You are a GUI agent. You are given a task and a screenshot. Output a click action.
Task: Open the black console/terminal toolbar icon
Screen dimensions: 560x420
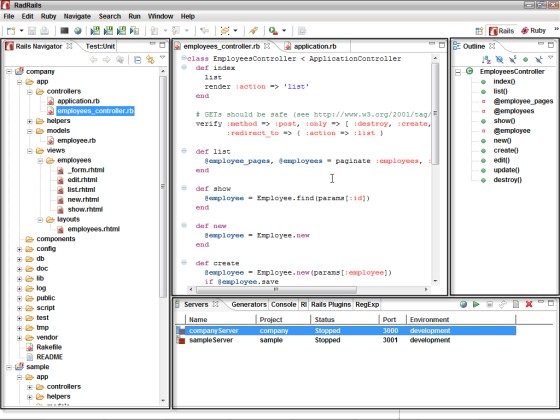pyautogui.click(x=64, y=31)
